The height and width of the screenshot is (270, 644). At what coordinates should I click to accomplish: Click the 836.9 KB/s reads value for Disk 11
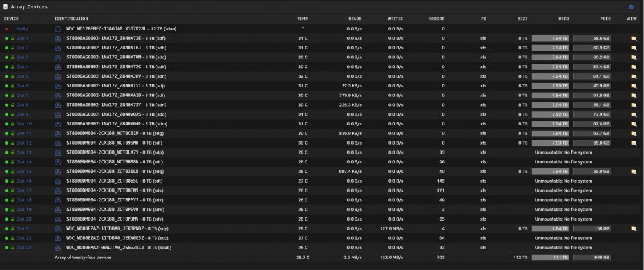coord(350,134)
